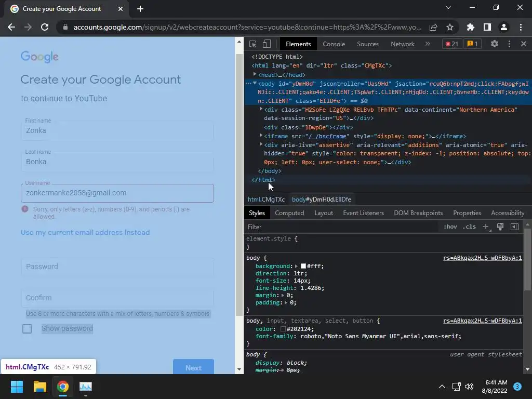Click the #fff background color swatch
Image resolution: width=532 pixels, height=399 pixels.
click(x=303, y=267)
